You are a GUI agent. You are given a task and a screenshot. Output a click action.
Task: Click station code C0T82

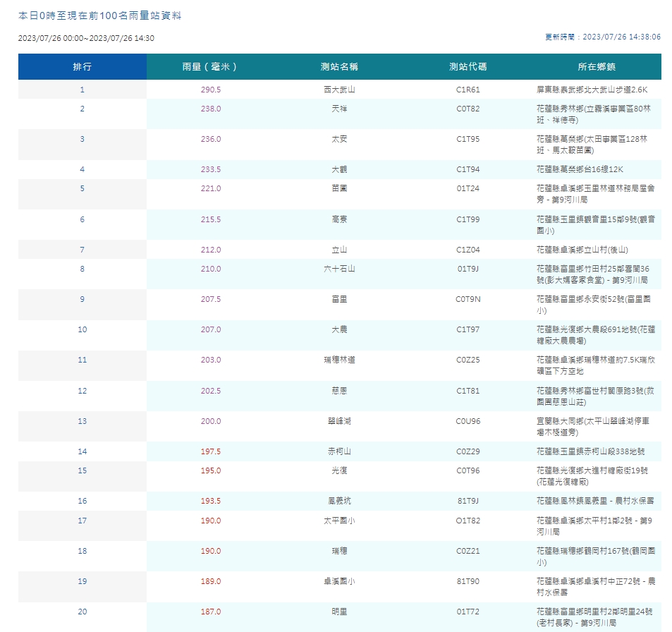(468, 109)
